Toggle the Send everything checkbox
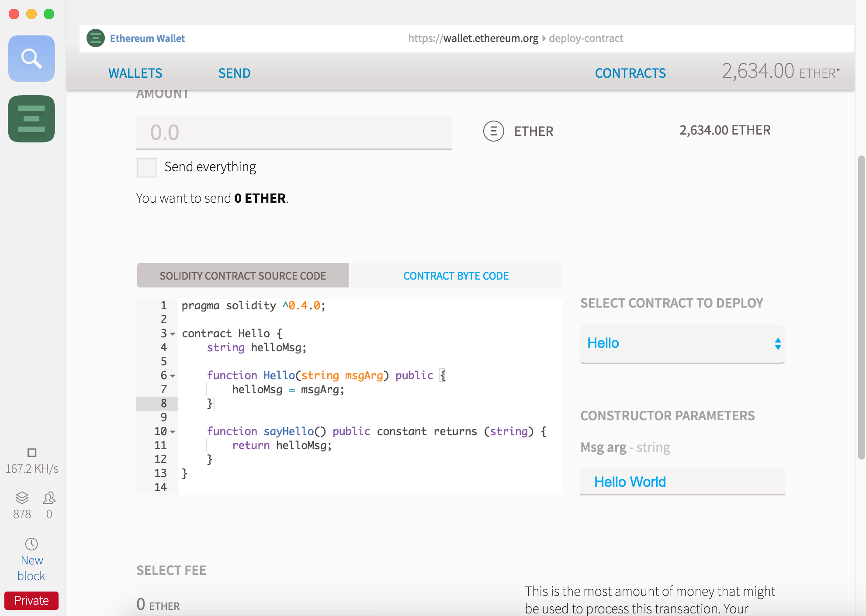The image size is (866, 616). coord(147,167)
